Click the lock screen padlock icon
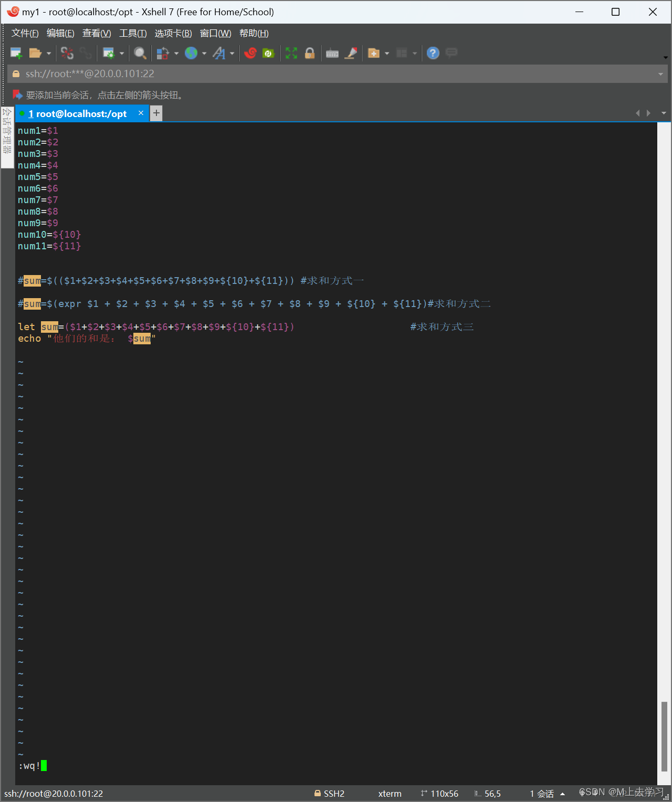 [310, 53]
